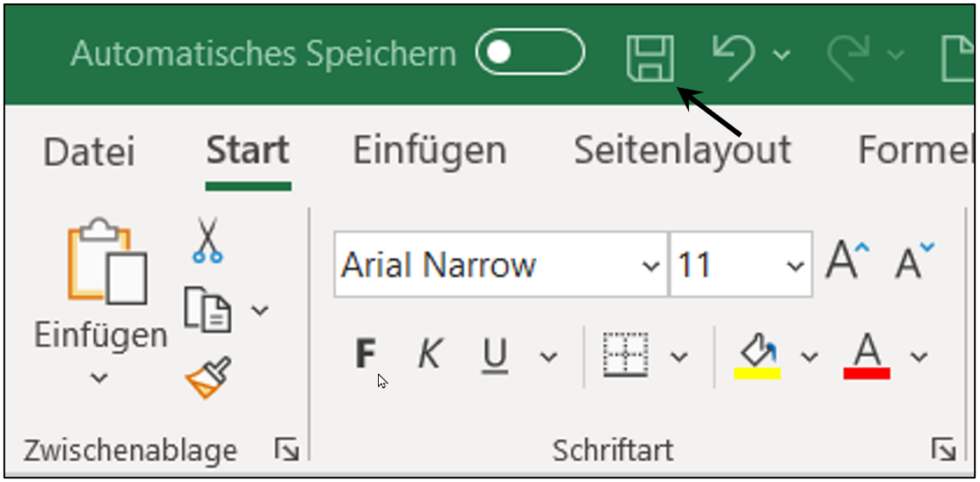Decrease font size with smaller A icon

[x=914, y=261]
